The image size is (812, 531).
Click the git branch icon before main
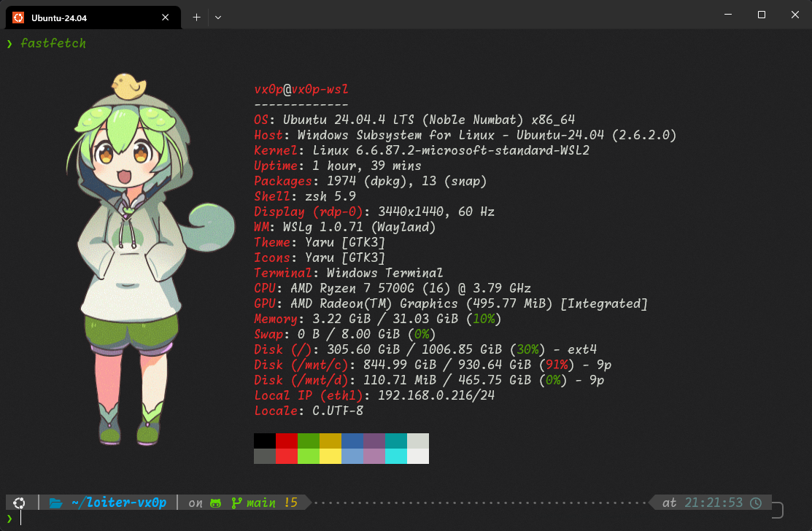[236, 503]
